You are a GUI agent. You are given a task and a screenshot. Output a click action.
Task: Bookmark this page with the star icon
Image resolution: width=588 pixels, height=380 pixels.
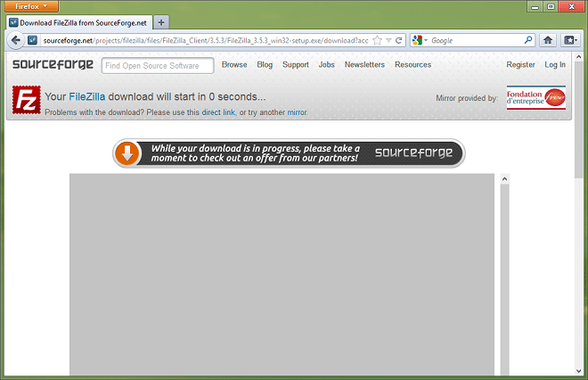(378, 40)
